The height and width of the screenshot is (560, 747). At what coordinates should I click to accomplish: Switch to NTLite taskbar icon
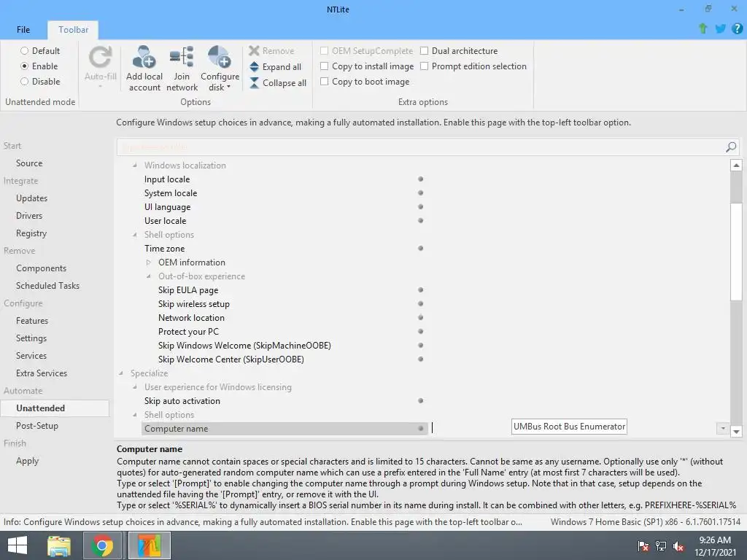pyautogui.click(x=150, y=545)
